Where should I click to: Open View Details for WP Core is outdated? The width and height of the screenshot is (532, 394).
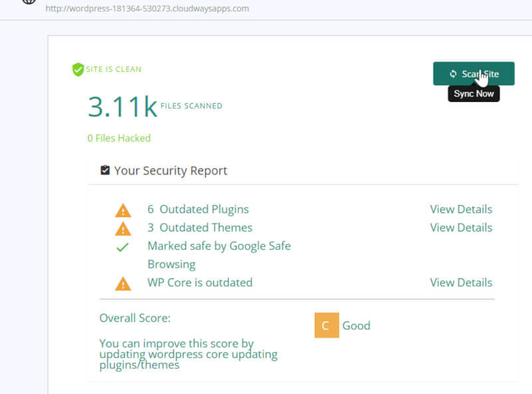pyautogui.click(x=461, y=283)
